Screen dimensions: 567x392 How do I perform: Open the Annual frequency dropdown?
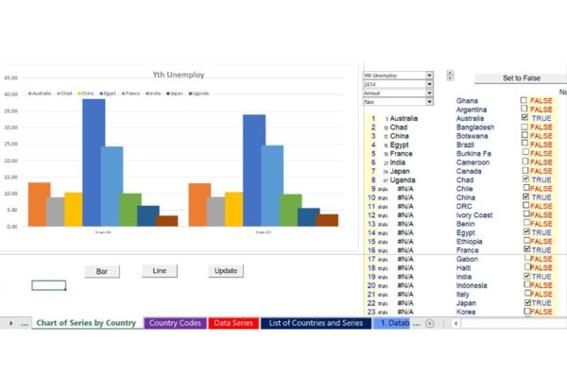pos(429,94)
